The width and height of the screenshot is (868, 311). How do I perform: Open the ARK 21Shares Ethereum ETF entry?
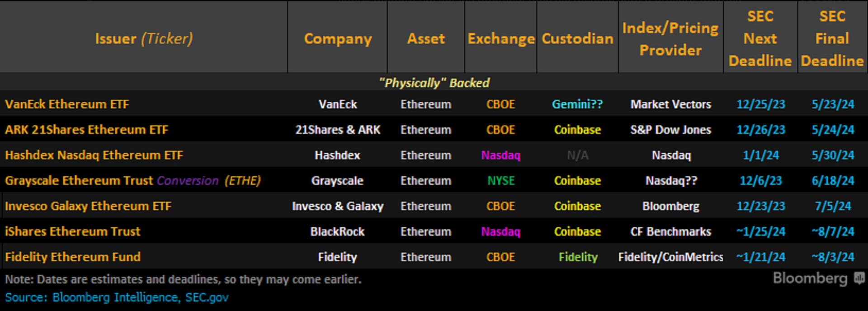86,130
